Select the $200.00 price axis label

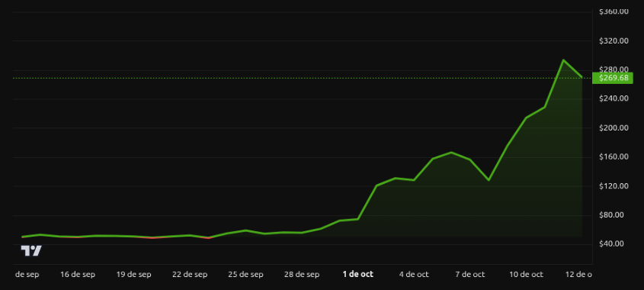click(614, 128)
